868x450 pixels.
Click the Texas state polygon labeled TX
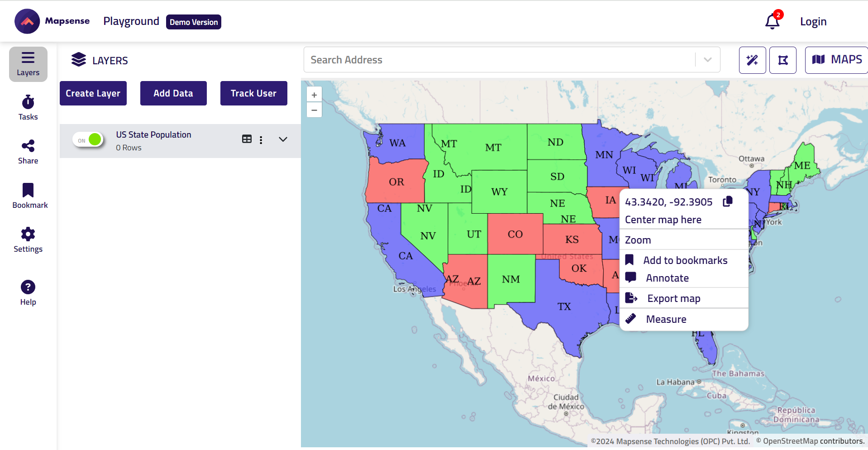point(564,306)
